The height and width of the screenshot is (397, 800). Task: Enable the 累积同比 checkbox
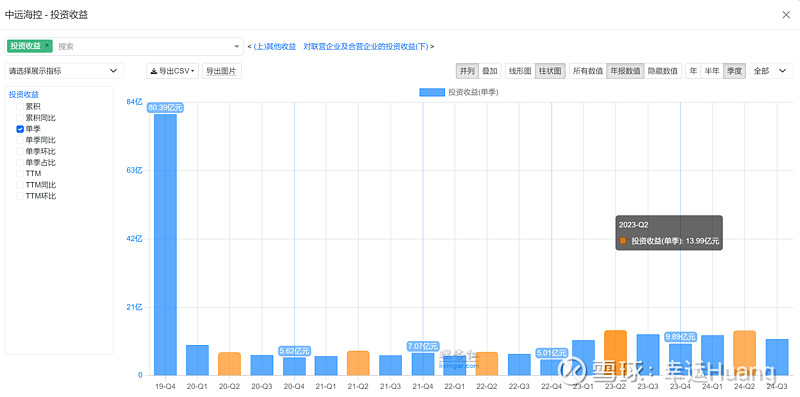(20, 118)
